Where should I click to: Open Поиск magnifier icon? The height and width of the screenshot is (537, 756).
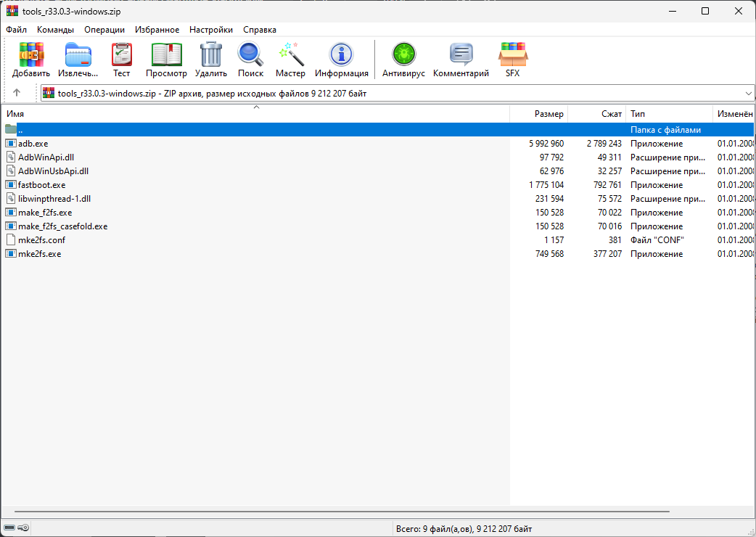click(251, 54)
